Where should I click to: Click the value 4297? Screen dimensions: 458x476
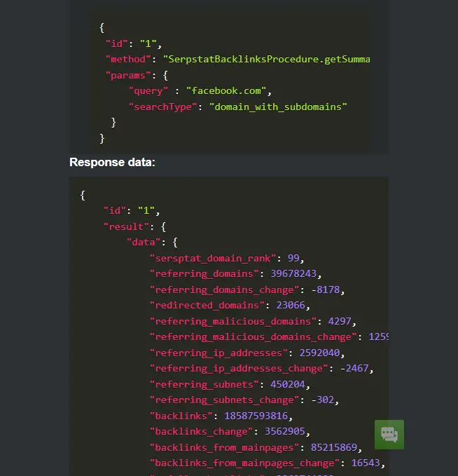pyautogui.click(x=340, y=321)
